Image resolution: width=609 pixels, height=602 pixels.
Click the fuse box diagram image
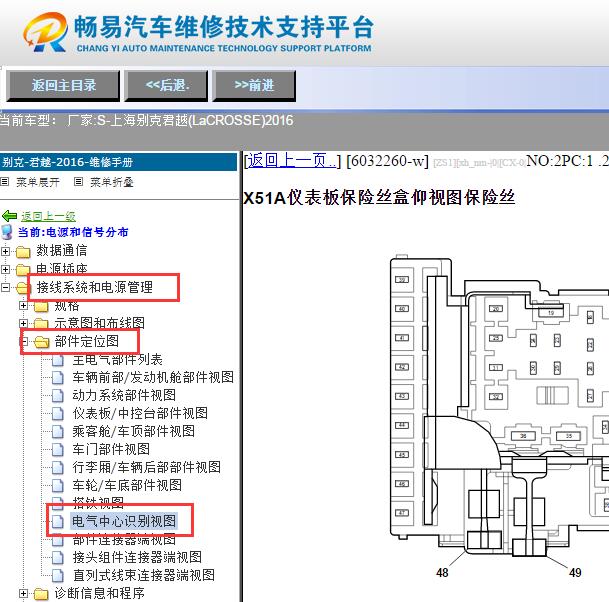point(499,416)
